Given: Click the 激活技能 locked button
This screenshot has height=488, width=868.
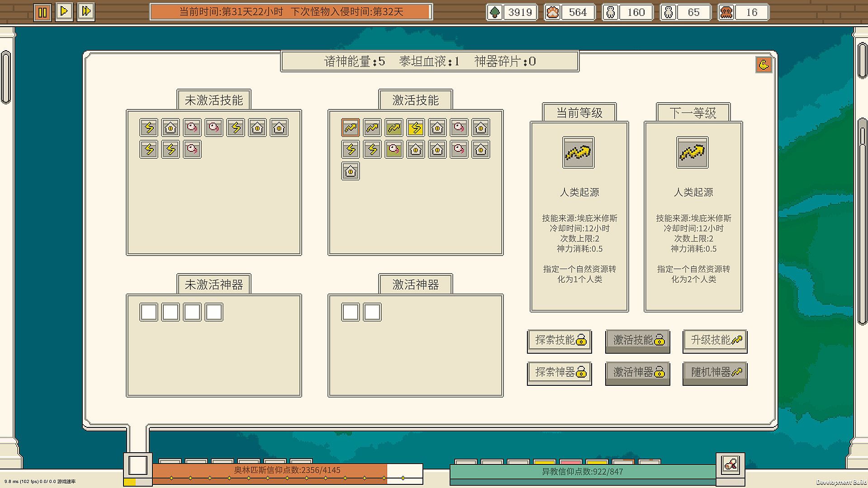Looking at the screenshot, I should 638,341.
